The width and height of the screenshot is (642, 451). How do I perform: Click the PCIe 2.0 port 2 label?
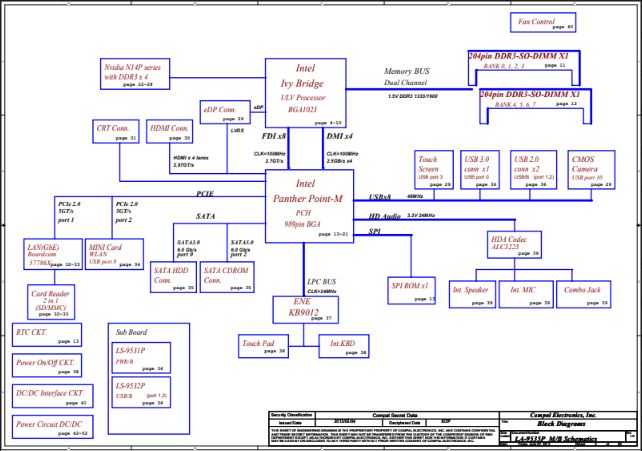[x=127, y=212]
